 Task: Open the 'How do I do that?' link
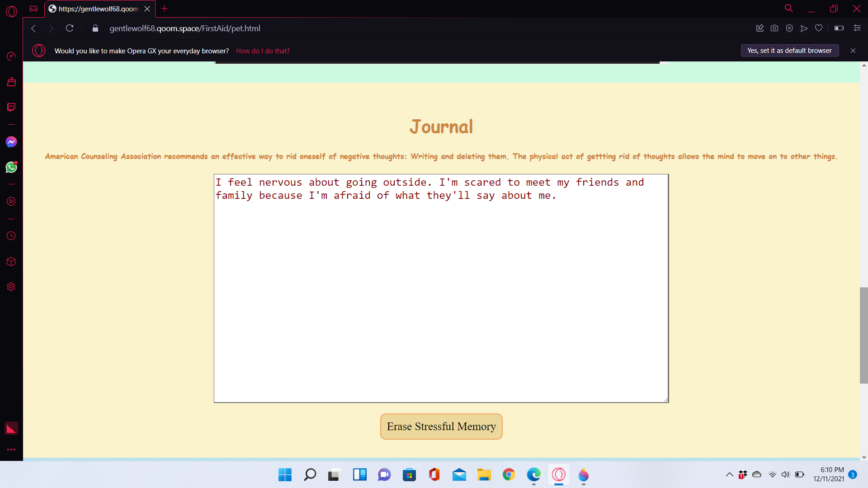click(263, 51)
